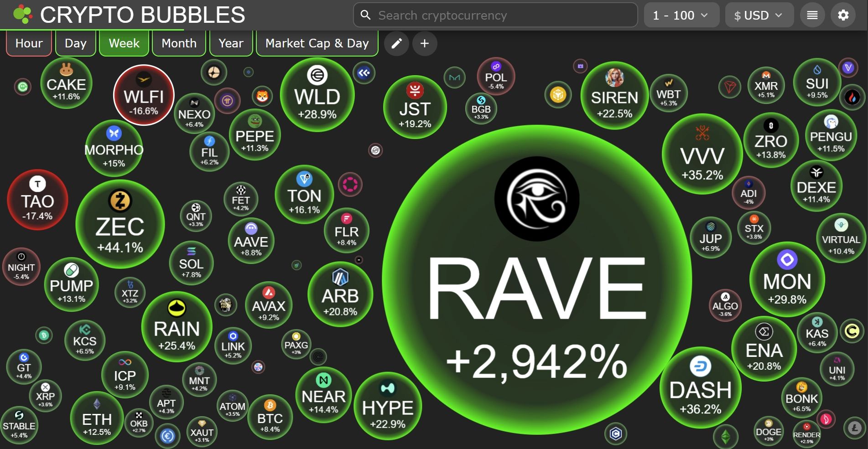The width and height of the screenshot is (868, 449).
Task: Click the green Ethereum Classic icon bubble
Action: (725, 436)
